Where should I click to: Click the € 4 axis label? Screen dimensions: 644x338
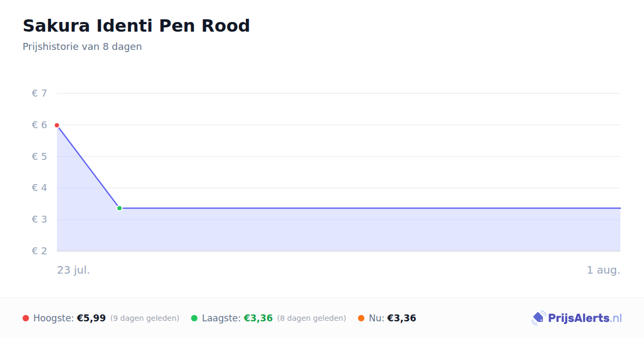coord(39,188)
